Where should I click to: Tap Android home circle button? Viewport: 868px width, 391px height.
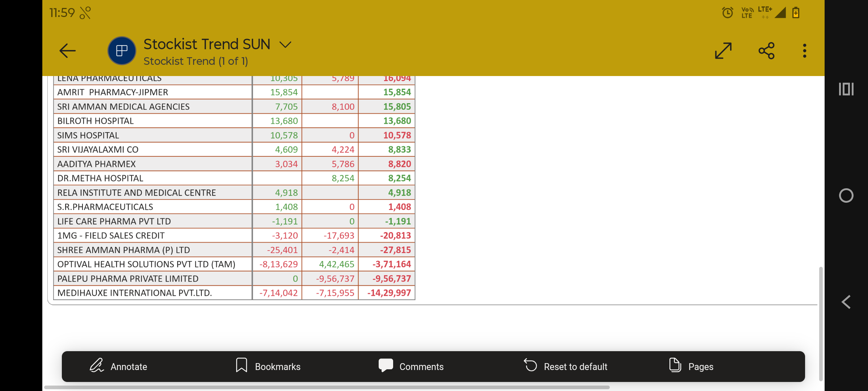pos(846,195)
